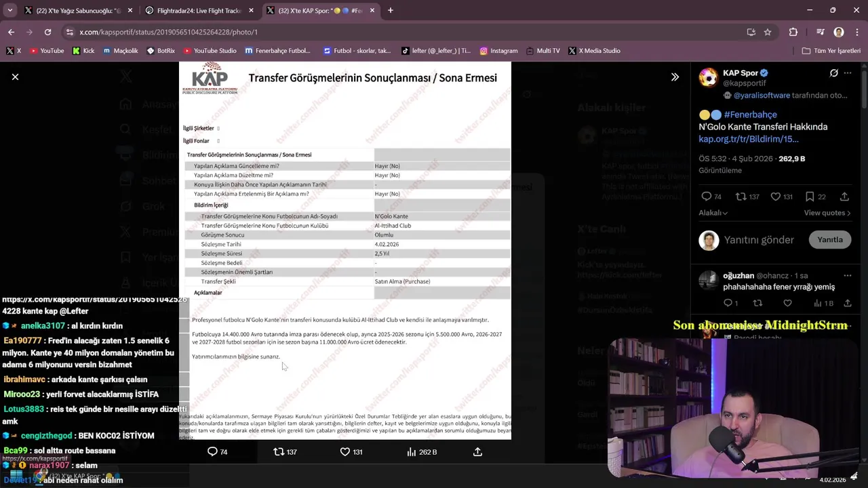Screen dimensions: 868x488
Task: Open the lefter TikTok bookmark
Action: 436,51
